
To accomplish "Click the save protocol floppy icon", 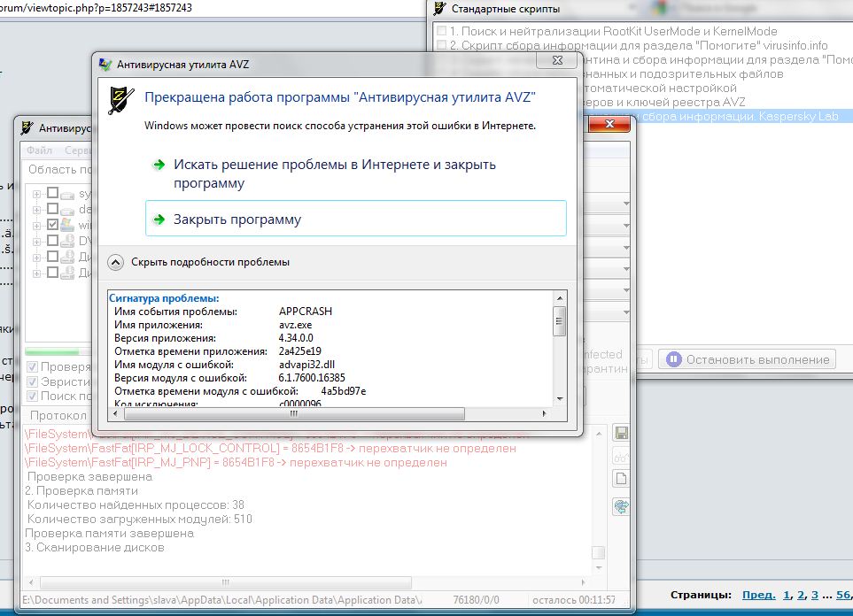I will point(621,433).
